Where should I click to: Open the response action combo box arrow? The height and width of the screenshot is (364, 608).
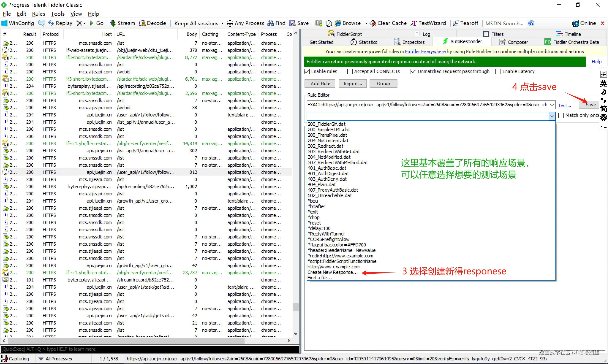coord(552,116)
